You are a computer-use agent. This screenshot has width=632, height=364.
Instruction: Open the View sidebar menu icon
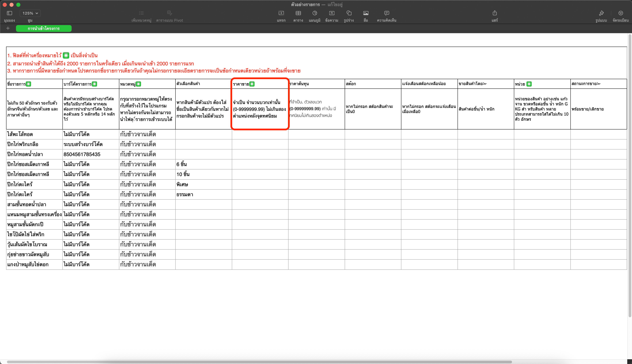9,13
